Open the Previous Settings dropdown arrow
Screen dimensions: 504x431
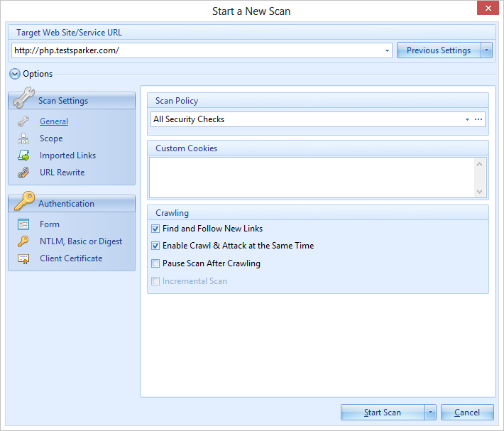pos(487,50)
